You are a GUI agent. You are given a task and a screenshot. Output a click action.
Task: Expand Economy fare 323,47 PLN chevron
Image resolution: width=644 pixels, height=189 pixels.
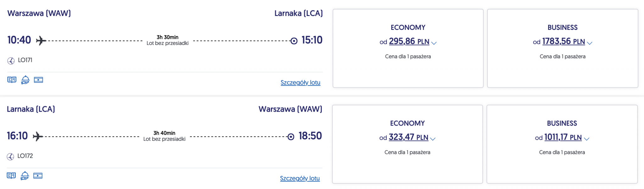pos(433,139)
